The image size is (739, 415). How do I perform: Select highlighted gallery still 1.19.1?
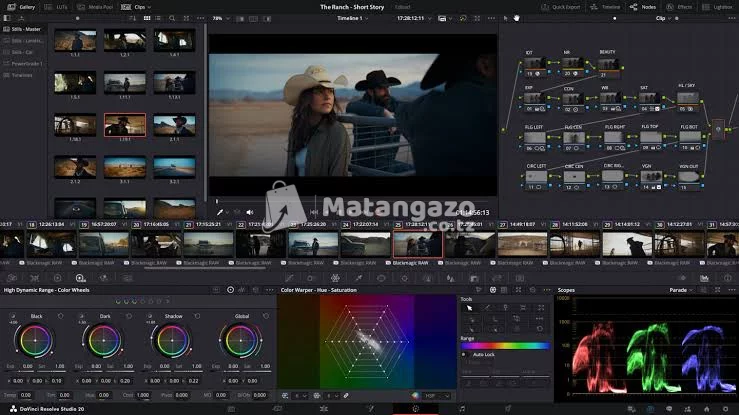point(125,125)
